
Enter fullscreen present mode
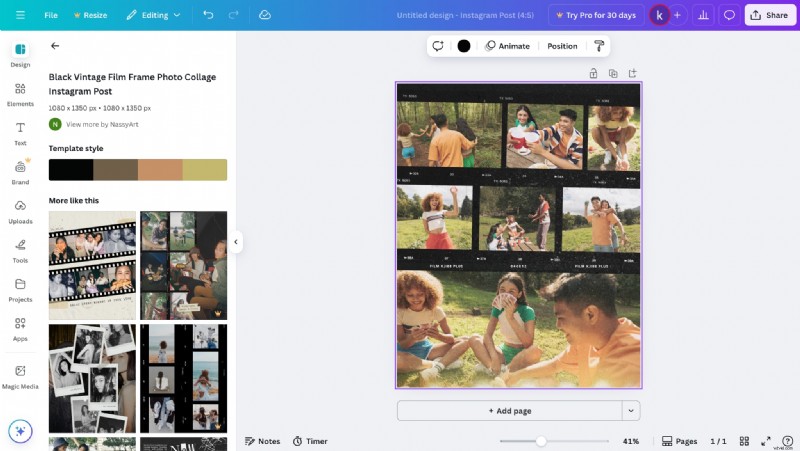click(x=766, y=441)
